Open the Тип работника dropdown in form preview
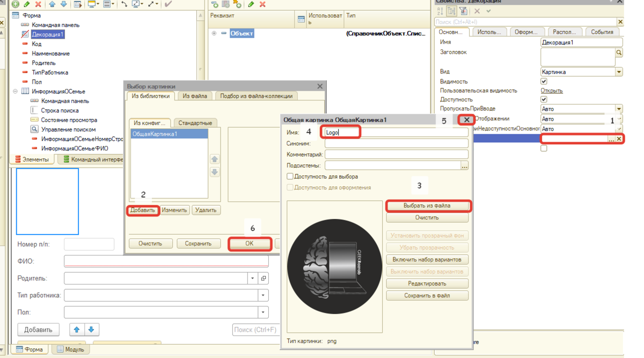644x358 pixels. [x=263, y=295]
